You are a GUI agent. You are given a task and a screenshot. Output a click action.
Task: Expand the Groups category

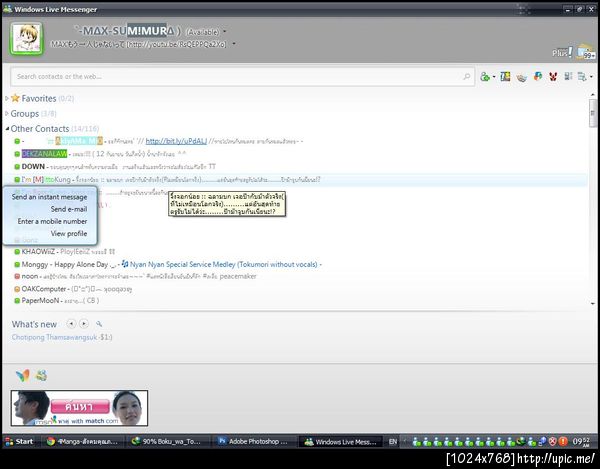pyautogui.click(x=7, y=113)
